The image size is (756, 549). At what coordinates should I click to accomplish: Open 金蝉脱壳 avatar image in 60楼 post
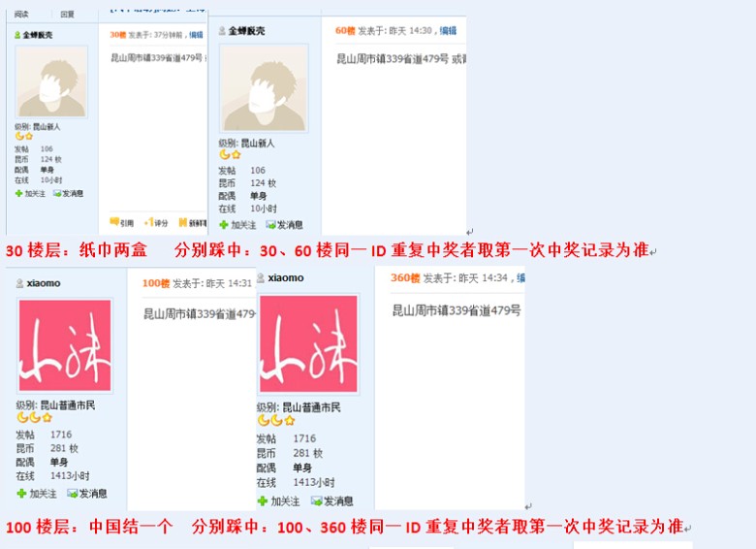point(264,88)
